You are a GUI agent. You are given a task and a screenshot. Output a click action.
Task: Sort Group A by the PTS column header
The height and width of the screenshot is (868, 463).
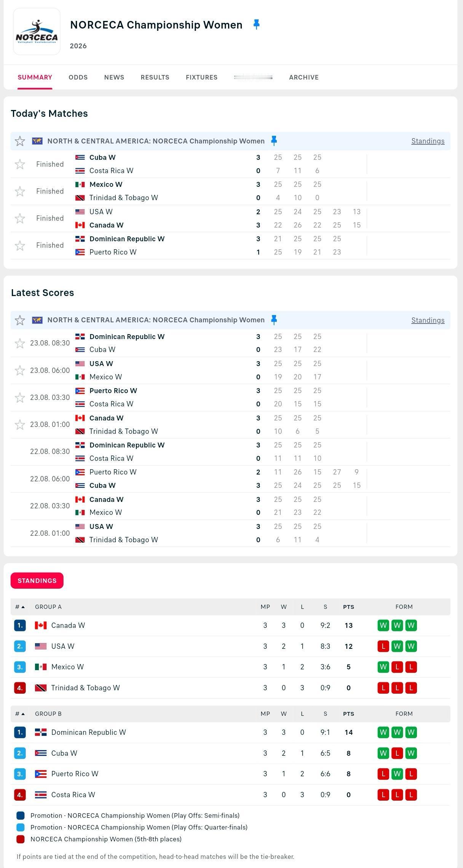[348, 607]
